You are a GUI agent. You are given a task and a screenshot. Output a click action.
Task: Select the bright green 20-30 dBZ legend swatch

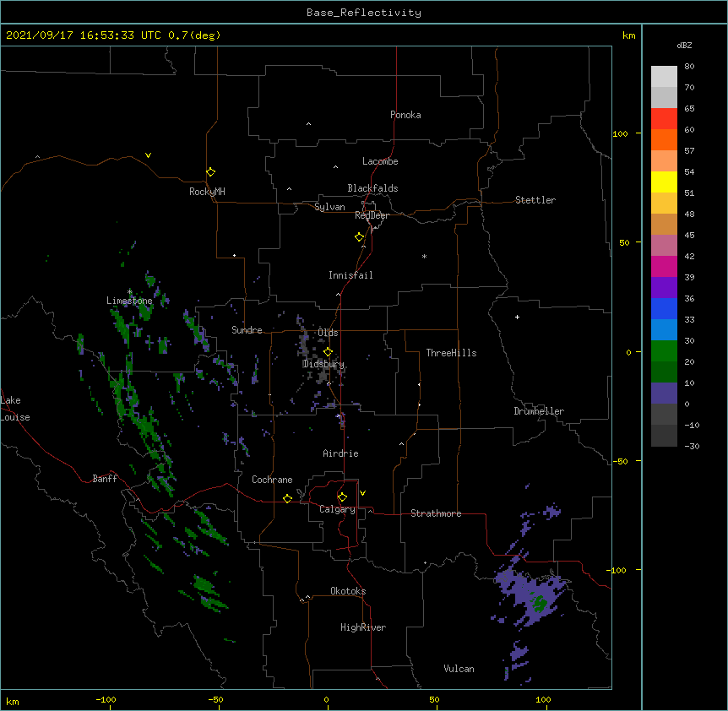click(664, 351)
